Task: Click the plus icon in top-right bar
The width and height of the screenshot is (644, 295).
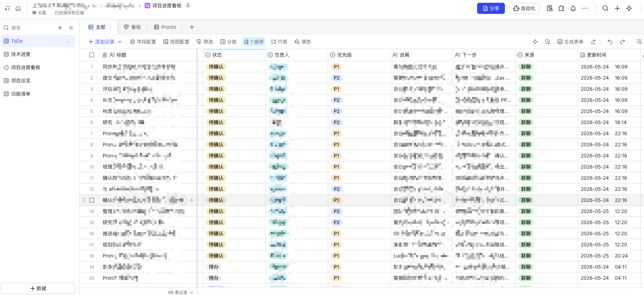Action: pyautogui.click(x=617, y=8)
